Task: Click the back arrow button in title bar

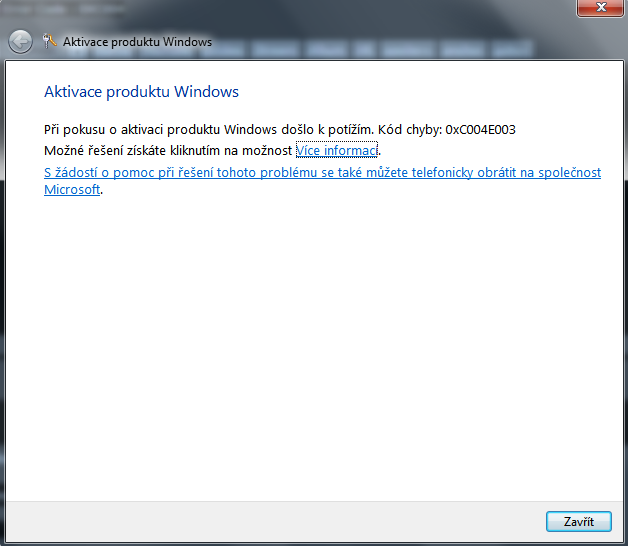Action: (x=20, y=42)
